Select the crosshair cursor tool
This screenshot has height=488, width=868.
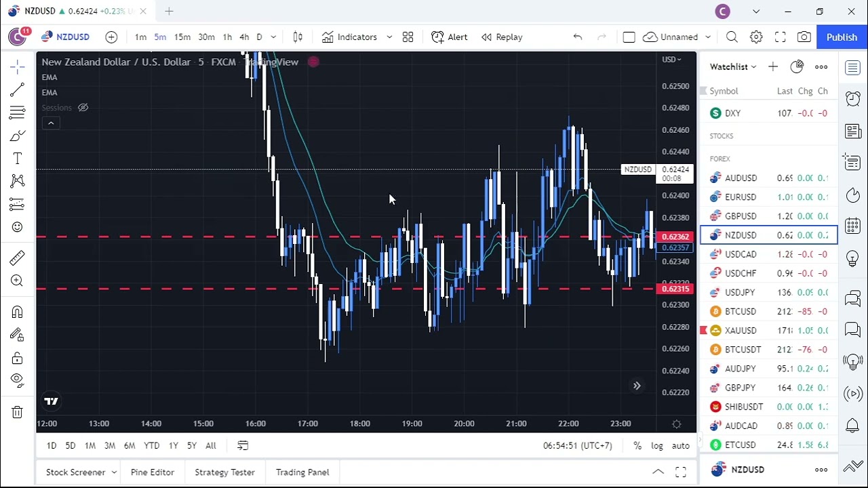click(18, 66)
